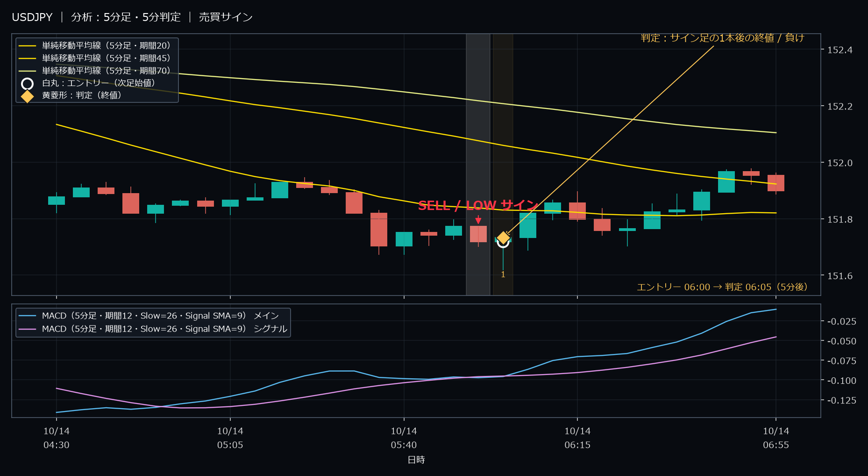Click the 売買サイン title segment

tap(226, 17)
